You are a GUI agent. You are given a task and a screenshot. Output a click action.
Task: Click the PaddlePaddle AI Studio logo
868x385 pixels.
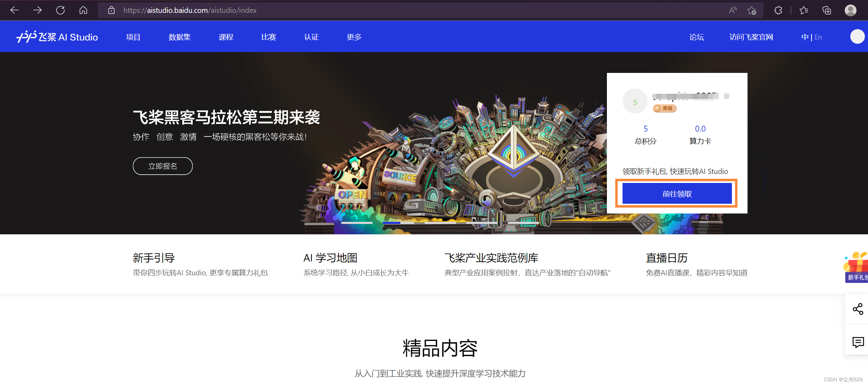click(57, 37)
